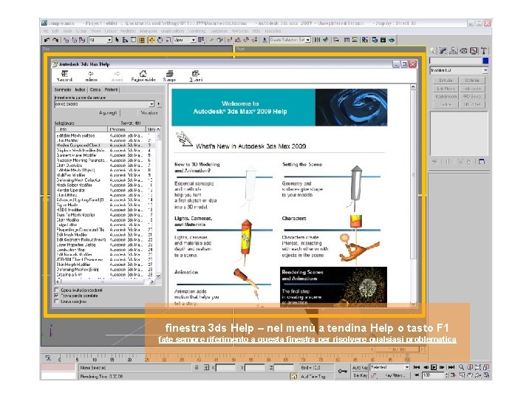Viewport: 532px width, 399px height.
Task: Toggle the 'Cerca risultati precedenti' checkbox
Action: click(57, 290)
